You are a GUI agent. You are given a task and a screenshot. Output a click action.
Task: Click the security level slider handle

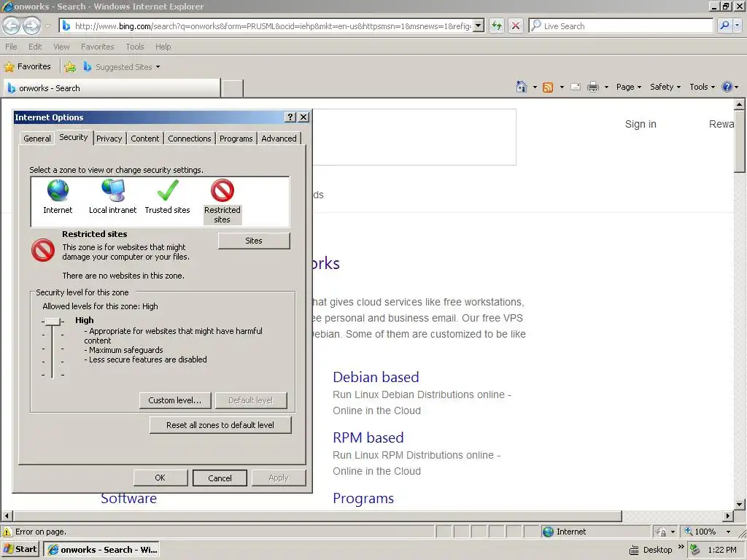[x=53, y=322]
